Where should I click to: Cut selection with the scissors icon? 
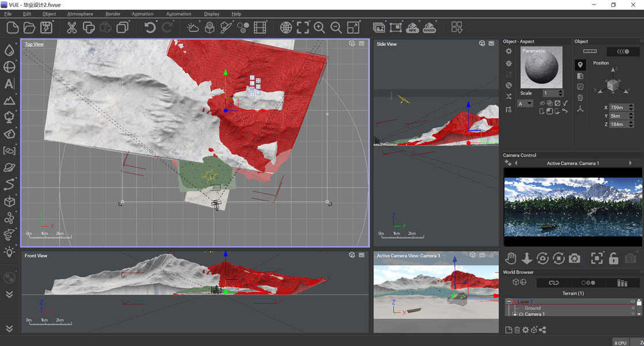72,28
